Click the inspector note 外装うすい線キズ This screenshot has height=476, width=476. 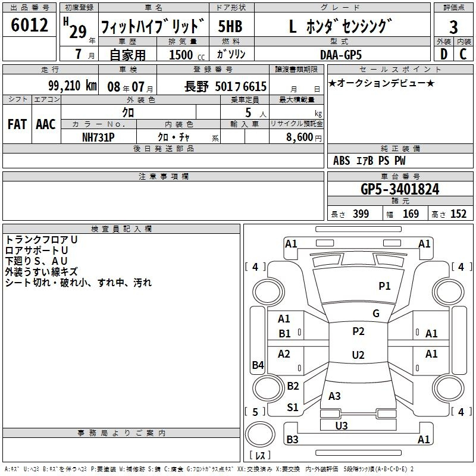click(x=41, y=272)
